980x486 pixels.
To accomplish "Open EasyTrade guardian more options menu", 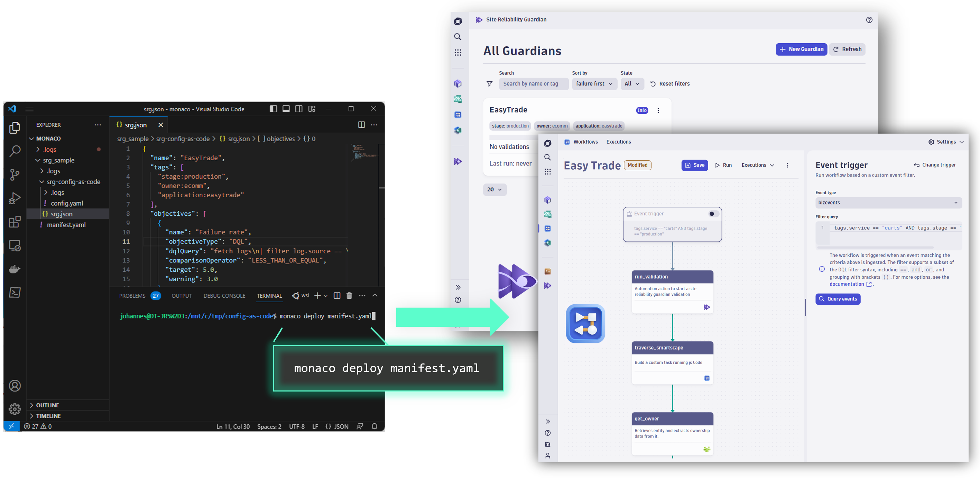I will (x=658, y=110).
